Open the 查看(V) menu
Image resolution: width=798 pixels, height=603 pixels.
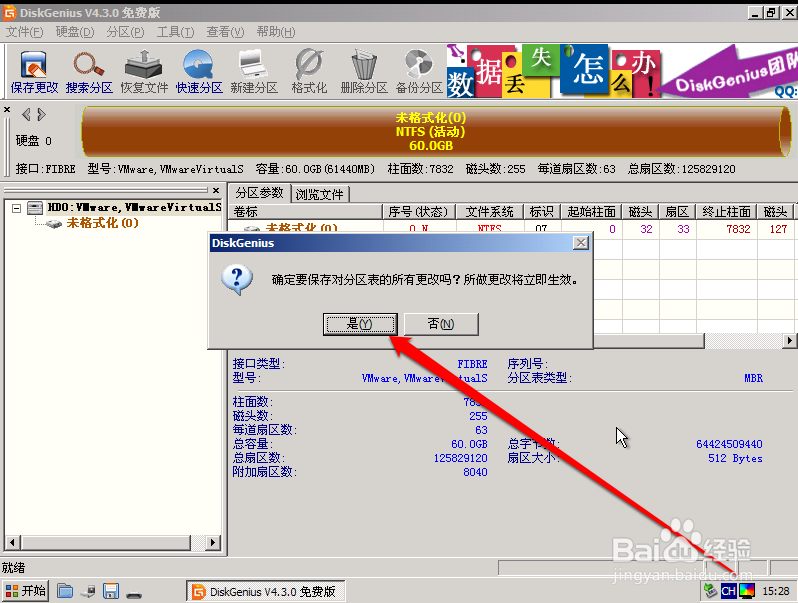225,32
